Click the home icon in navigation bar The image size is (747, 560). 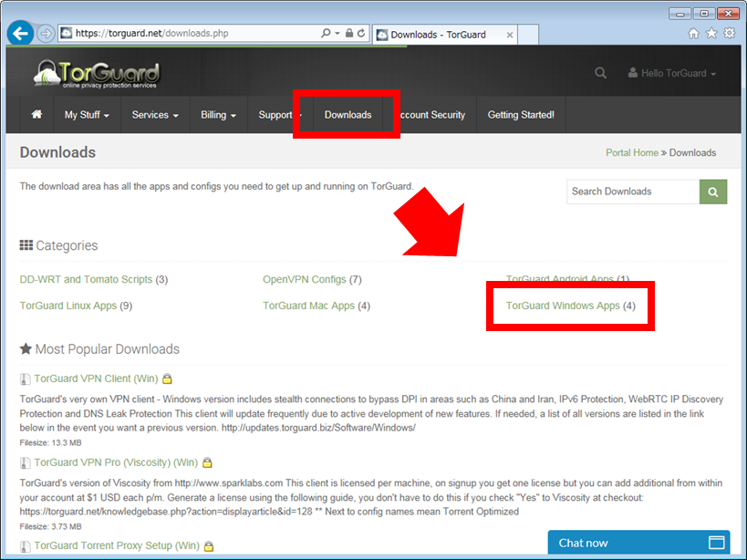(x=36, y=114)
